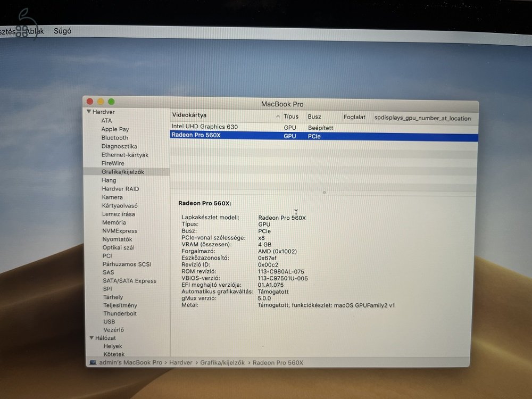Sort by the Típus column header
The height and width of the screenshot is (399, 532).
[291, 117]
